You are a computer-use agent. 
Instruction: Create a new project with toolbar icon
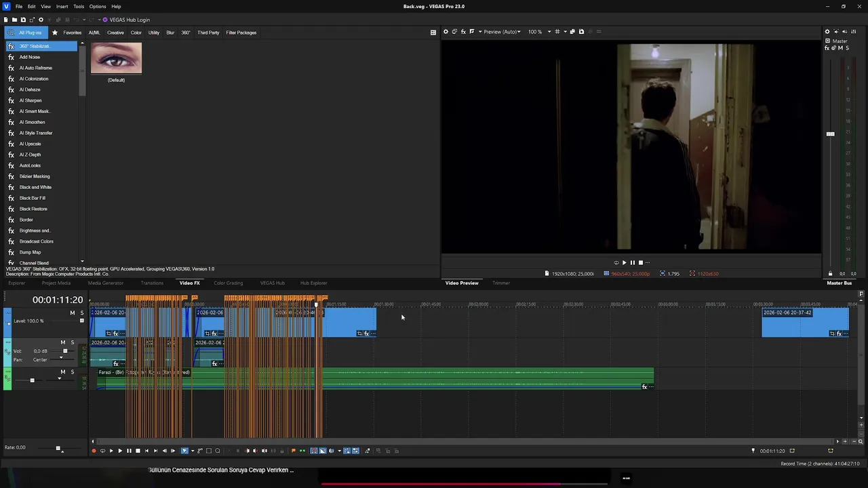coord(6,20)
